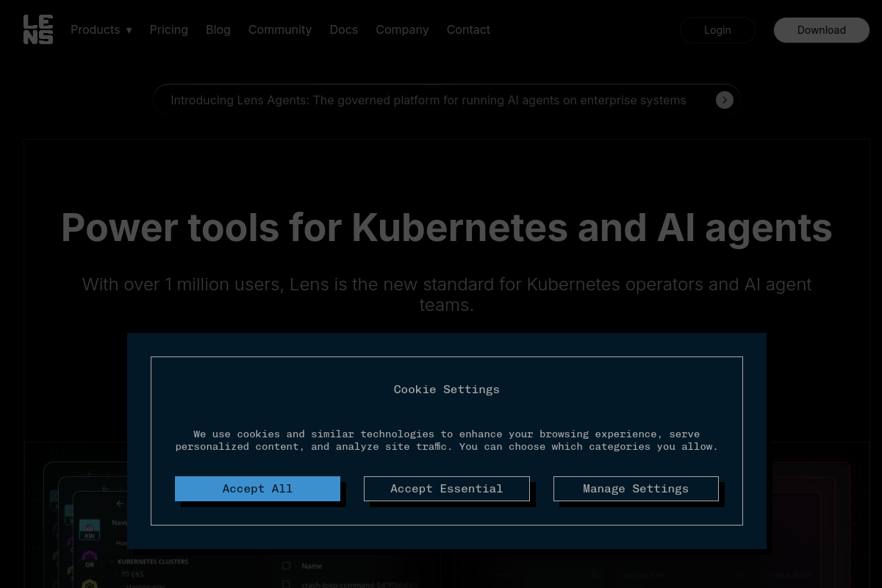Open the Contact nav item
This screenshot has height=588, width=882.
(468, 29)
